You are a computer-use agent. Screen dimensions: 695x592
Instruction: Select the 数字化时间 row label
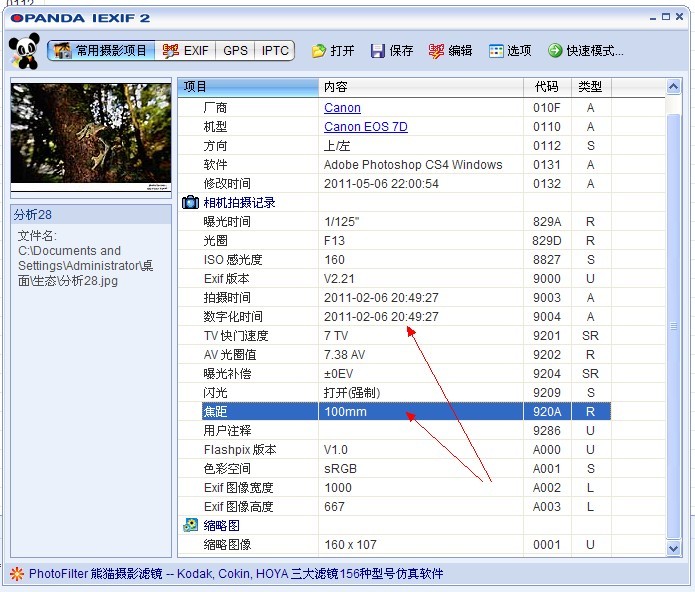pos(233,317)
